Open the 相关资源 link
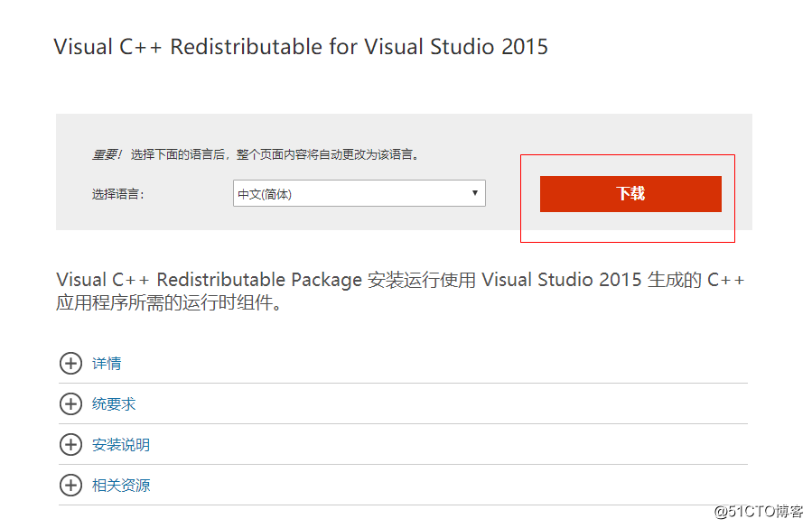This screenshot has width=812, height=528. [121, 485]
